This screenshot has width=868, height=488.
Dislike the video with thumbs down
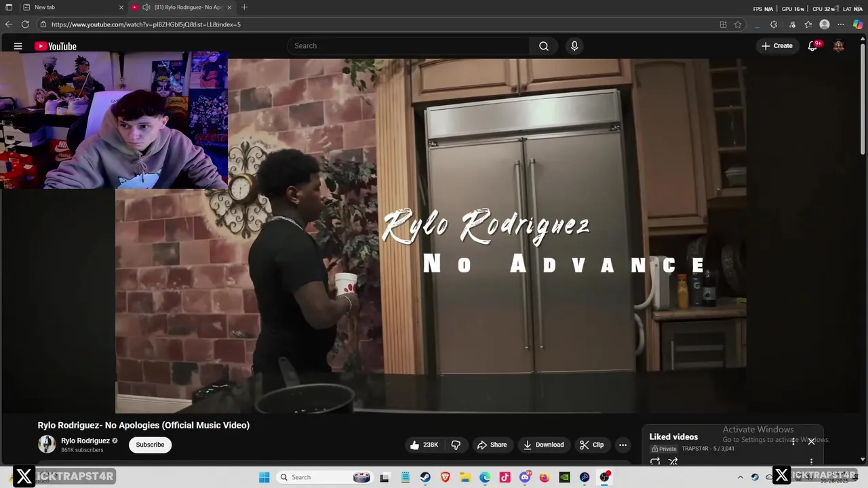coord(456,445)
